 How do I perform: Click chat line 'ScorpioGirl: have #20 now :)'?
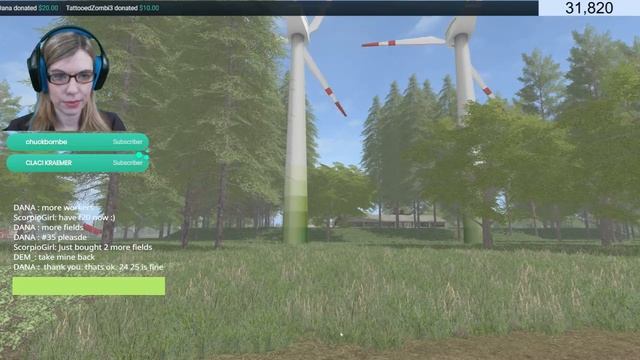tap(64, 218)
